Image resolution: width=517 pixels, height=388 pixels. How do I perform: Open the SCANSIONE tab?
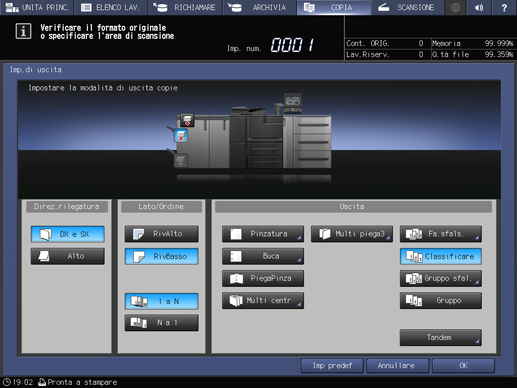click(408, 7)
